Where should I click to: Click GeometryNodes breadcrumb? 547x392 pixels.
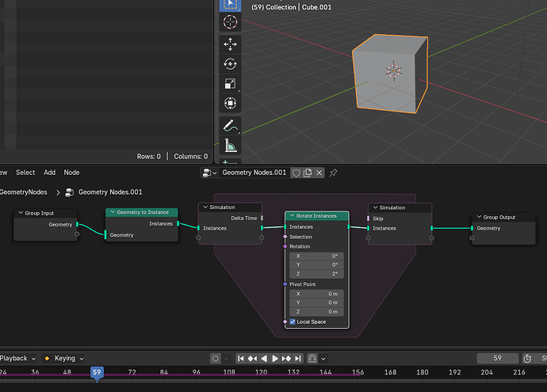point(23,192)
